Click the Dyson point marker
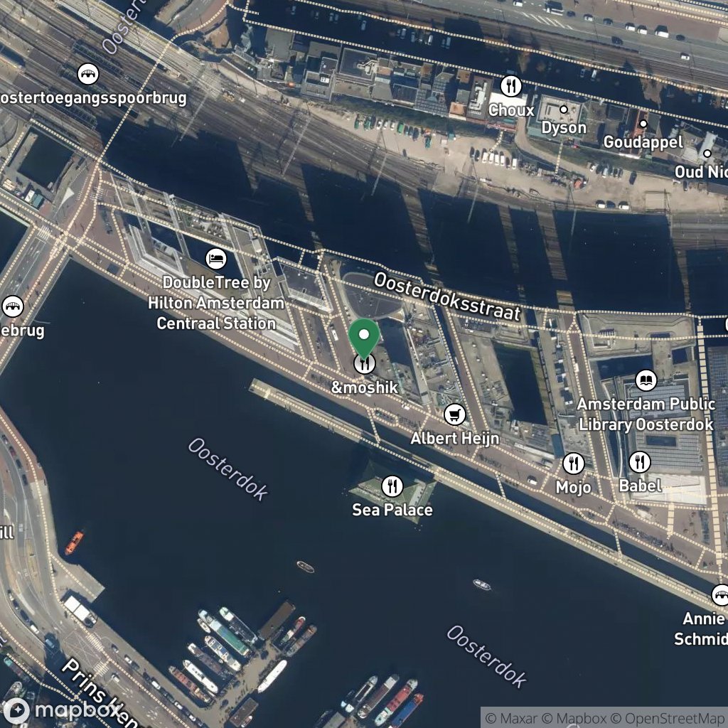This screenshot has width=728, height=728. 564,109
